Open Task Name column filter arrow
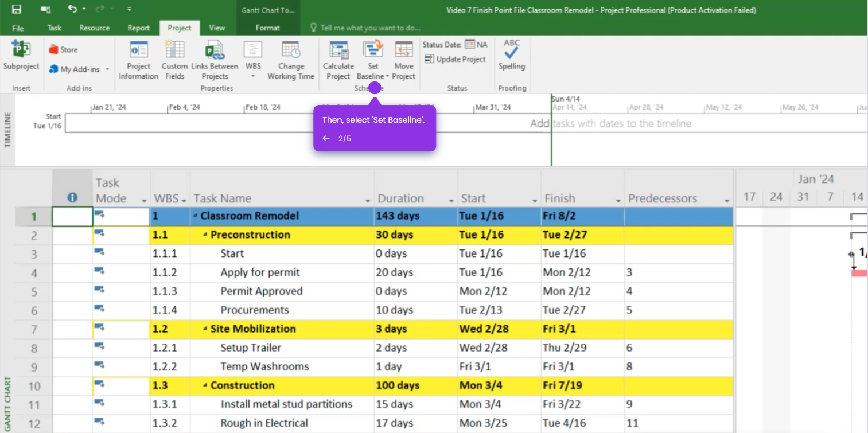The width and height of the screenshot is (868, 433). pyautogui.click(x=367, y=200)
